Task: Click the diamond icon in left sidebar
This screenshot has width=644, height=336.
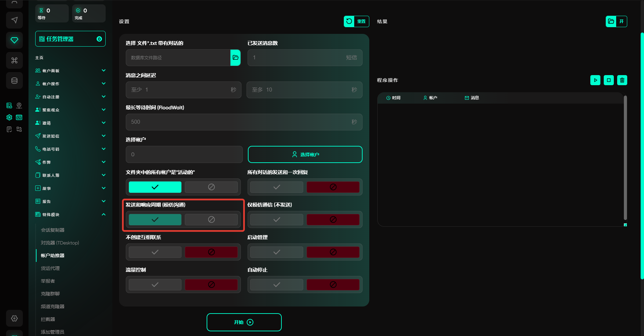Action: pyautogui.click(x=14, y=40)
